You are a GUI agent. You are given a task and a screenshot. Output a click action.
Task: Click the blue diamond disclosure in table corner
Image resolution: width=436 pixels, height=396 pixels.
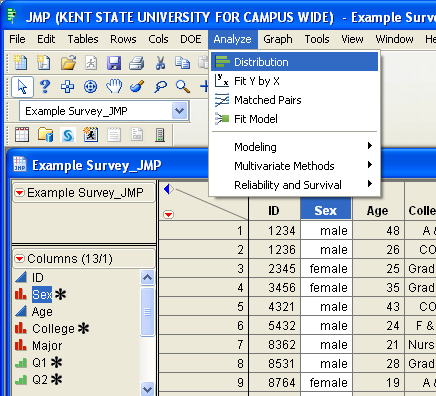169,189
